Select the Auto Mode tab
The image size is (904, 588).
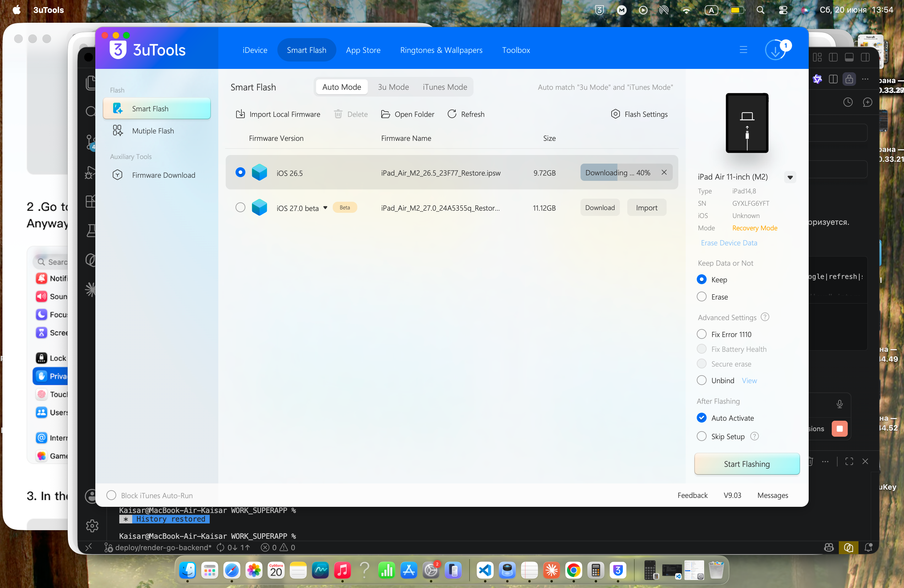click(x=342, y=87)
